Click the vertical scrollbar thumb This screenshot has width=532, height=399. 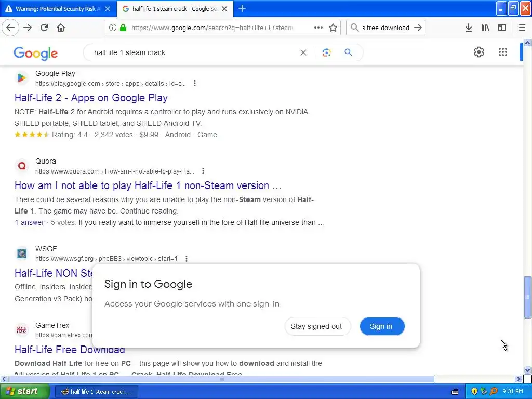coord(527,297)
